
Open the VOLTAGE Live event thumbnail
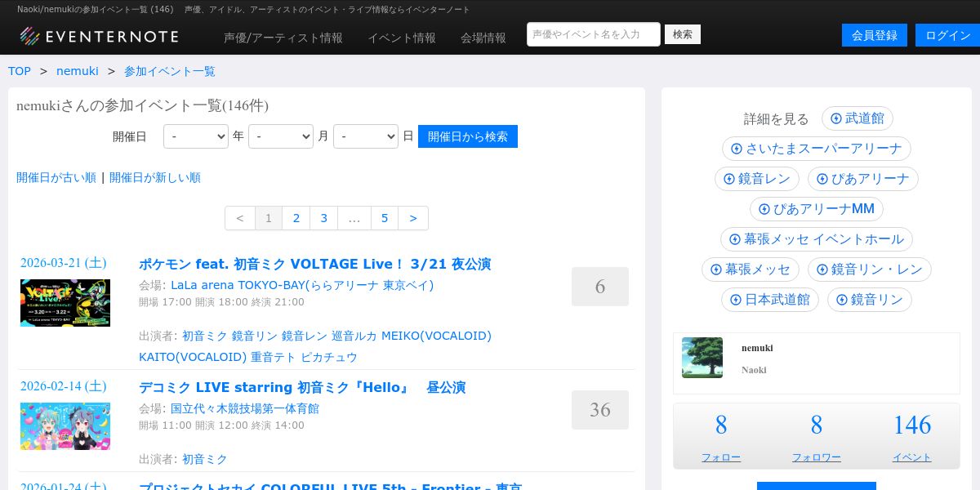(65, 303)
